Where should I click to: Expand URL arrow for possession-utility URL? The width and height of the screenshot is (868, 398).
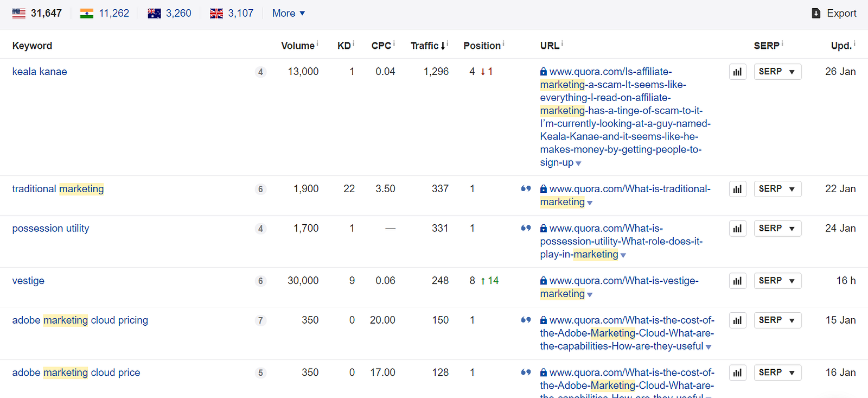(623, 255)
